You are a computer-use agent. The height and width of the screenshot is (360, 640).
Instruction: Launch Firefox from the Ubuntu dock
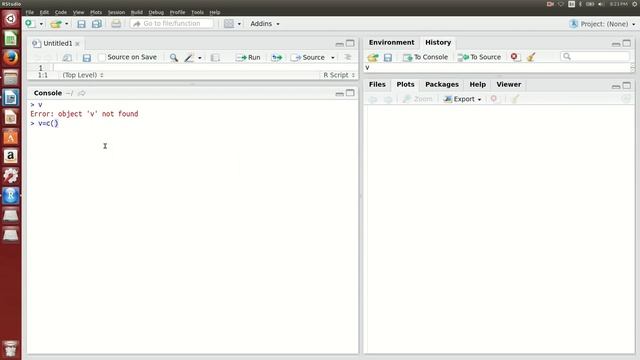point(11,58)
